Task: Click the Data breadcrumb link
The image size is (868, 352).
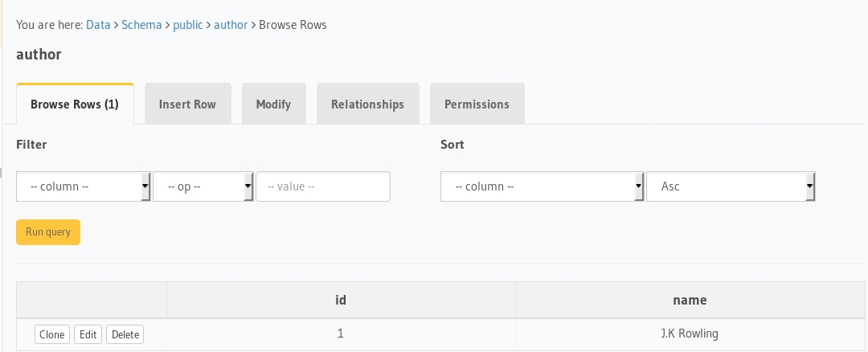Action: (98, 25)
